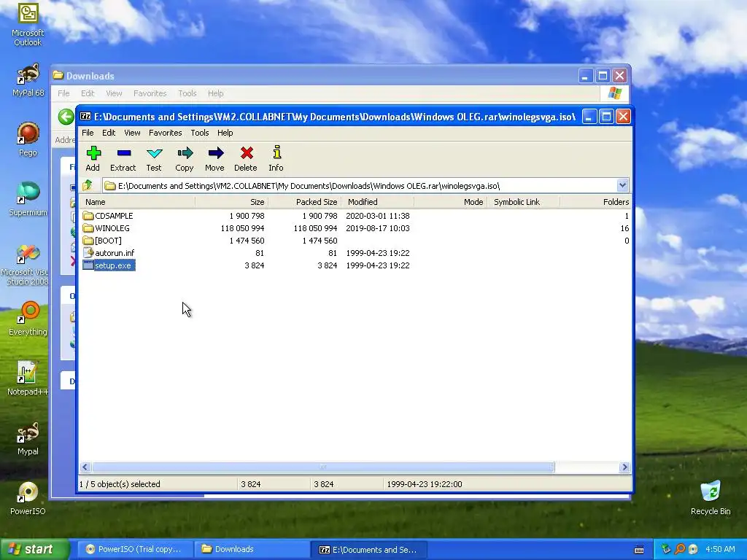Click the Mode column header

click(449, 202)
